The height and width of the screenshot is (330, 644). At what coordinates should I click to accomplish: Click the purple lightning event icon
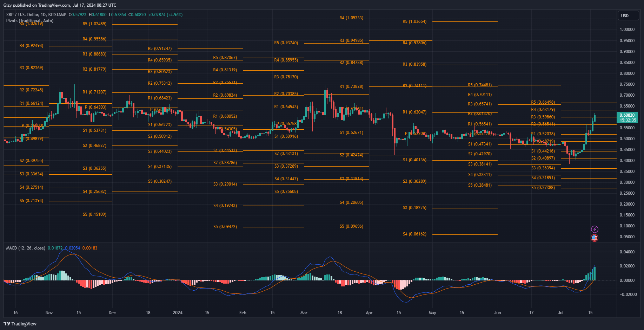point(595,229)
